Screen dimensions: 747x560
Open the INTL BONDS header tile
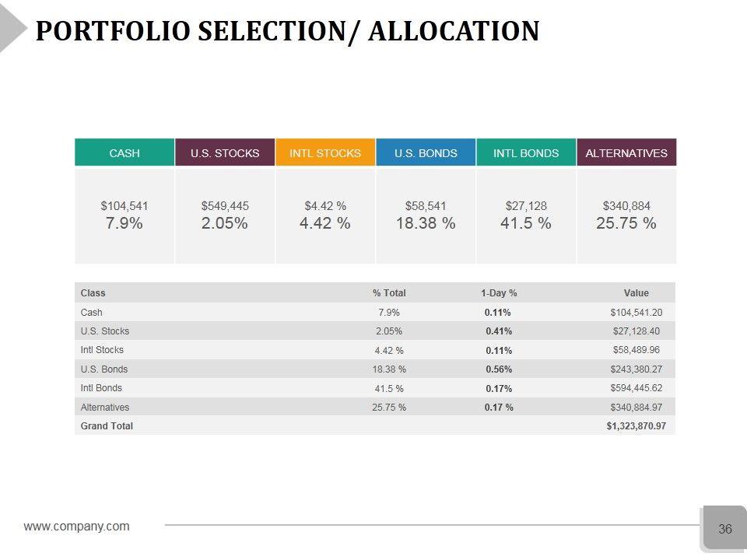pyautogui.click(x=526, y=152)
